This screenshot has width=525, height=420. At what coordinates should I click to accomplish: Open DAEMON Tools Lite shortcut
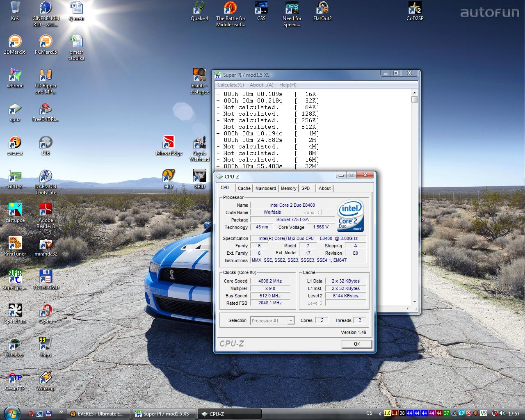point(46,182)
